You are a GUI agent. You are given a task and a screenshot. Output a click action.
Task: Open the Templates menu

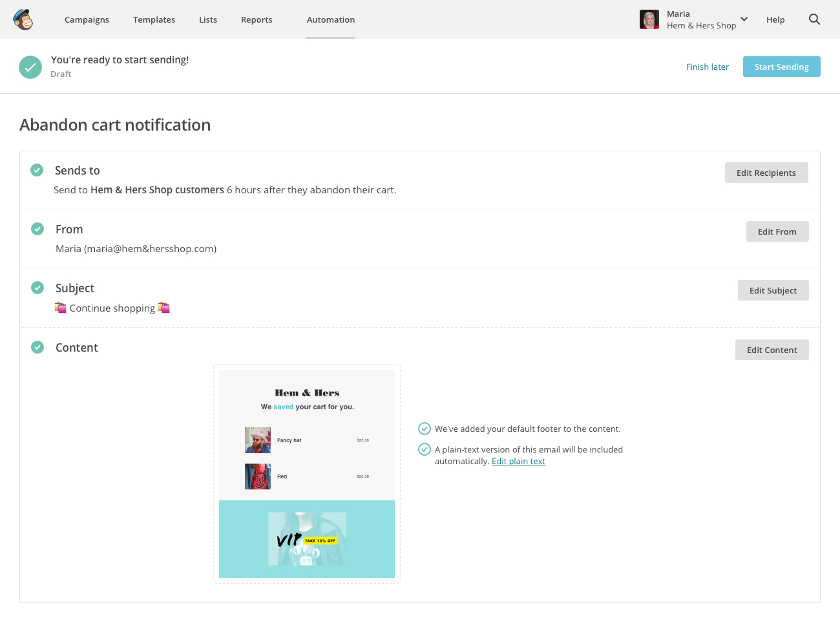click(x=154, y=20)
